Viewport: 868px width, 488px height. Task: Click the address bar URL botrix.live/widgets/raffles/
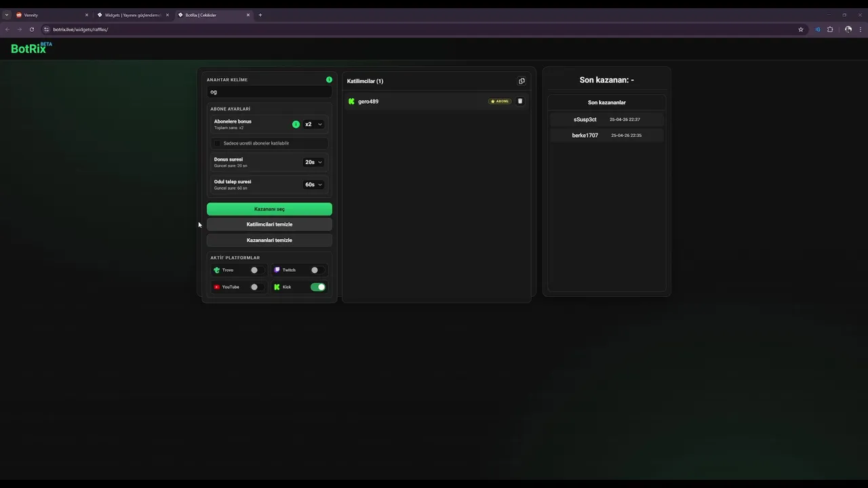81,30
